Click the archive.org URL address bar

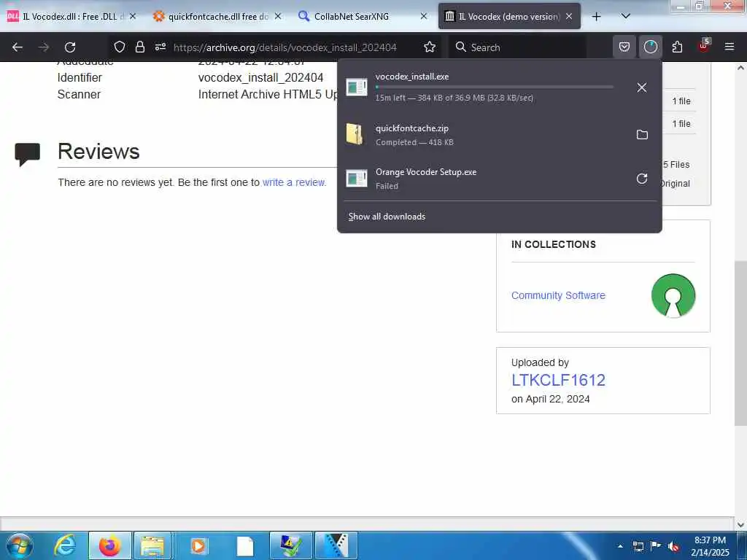pyautogui.click(x=285, y=47)
